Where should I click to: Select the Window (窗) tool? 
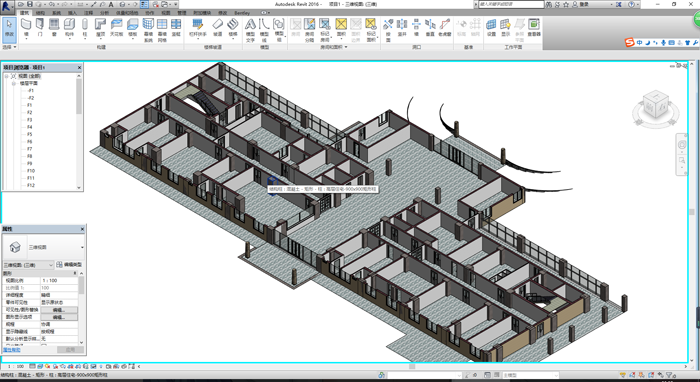[x=54, y=27]
